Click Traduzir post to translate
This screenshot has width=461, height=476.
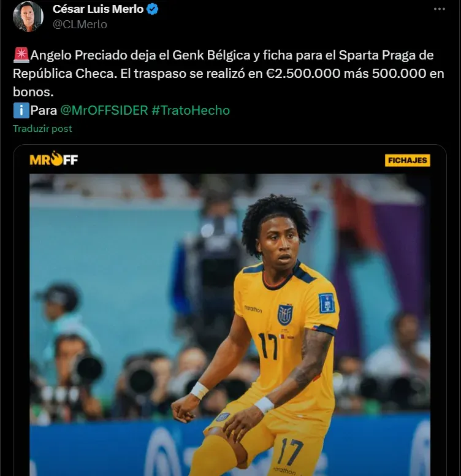[42, 129]
